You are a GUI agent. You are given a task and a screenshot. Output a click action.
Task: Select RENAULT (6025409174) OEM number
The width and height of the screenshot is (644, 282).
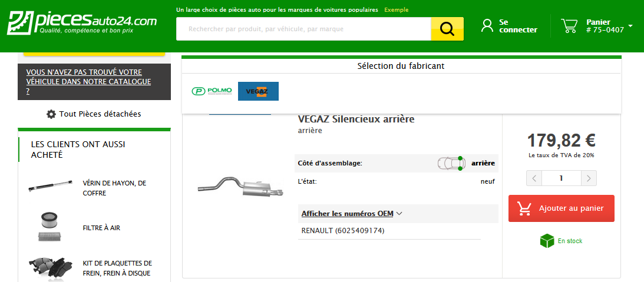(x=342, y=231)
